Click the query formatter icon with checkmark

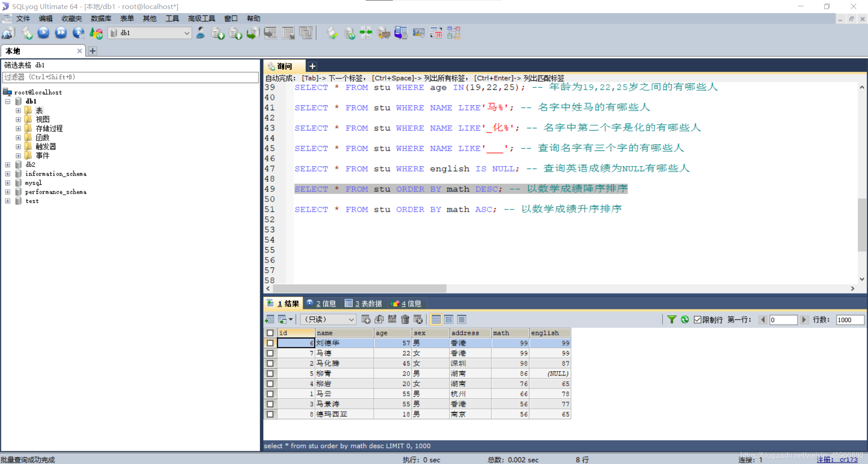[332, 33]
